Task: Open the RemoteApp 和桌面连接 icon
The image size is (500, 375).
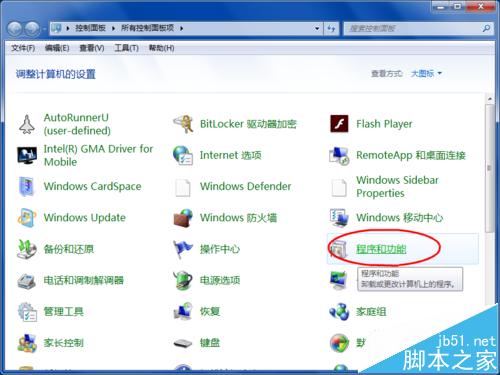Action: (339, 155)
